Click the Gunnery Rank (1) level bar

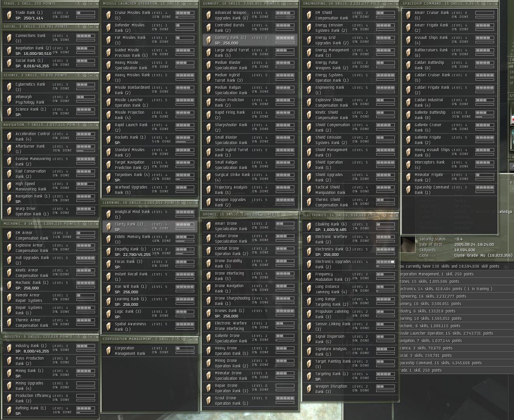click(285, 38)
